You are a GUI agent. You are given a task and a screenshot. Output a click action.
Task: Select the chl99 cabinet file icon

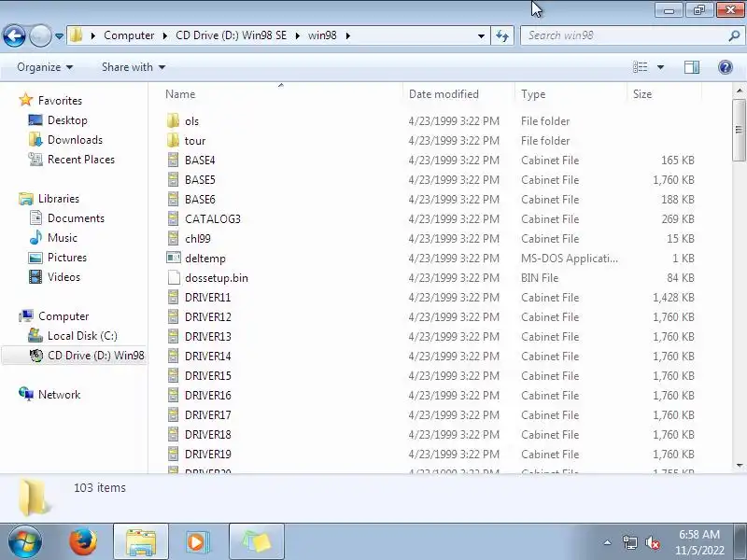(174, 238)
